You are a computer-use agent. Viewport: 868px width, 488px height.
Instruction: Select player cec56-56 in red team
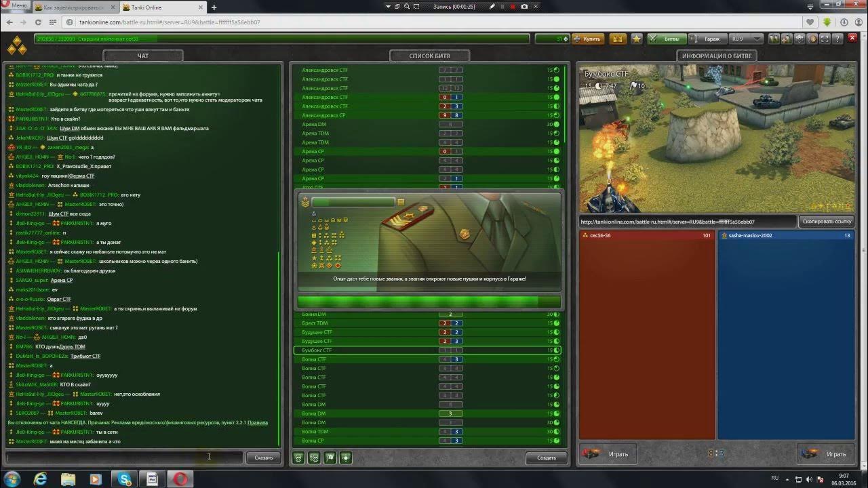tap(648, 235)
